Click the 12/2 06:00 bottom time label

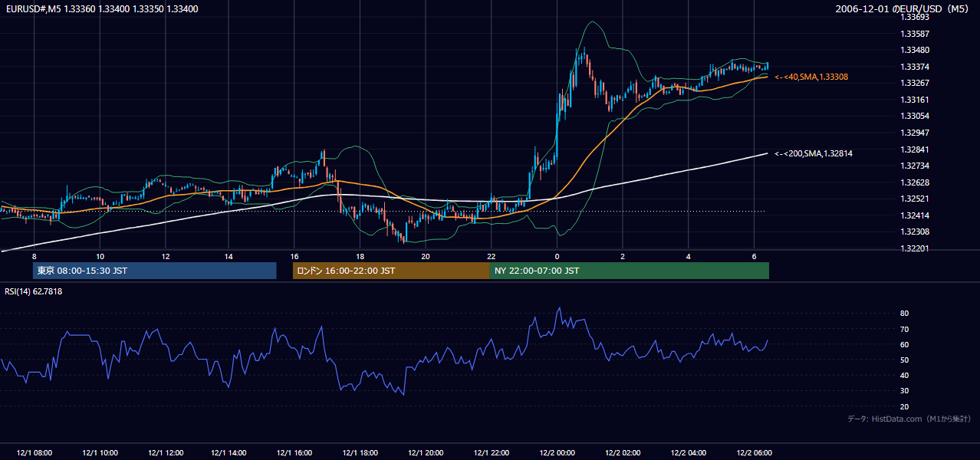pyautogui.click(x=754, y=452)
